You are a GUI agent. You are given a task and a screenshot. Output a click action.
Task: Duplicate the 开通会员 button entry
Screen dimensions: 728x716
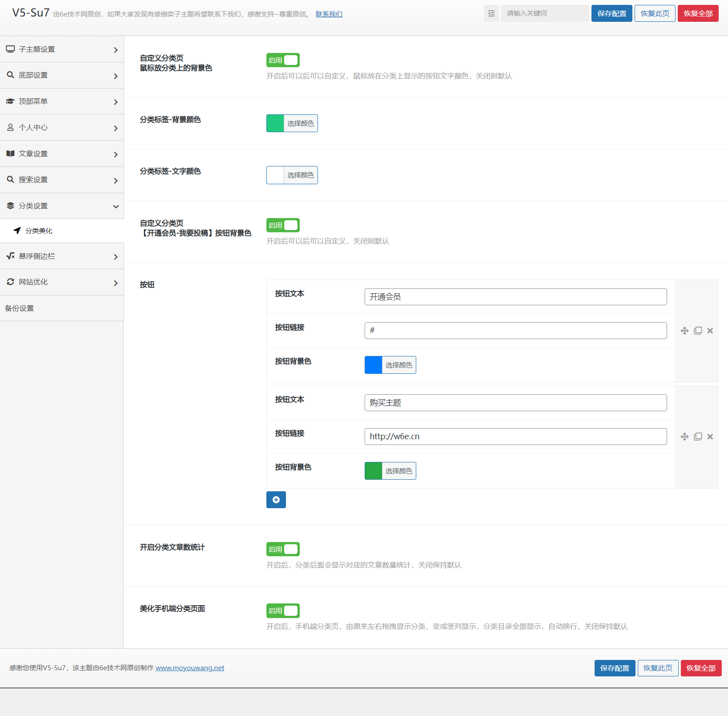coord(698,331)
